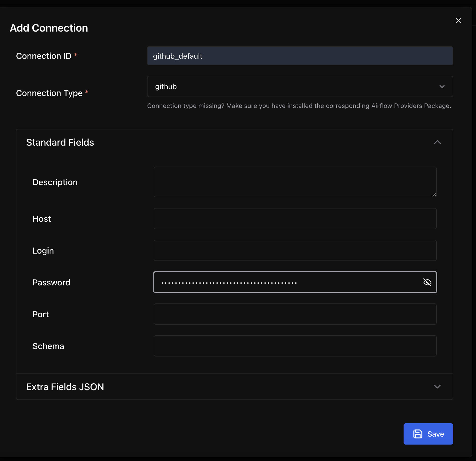476x461 pixels.
Task: Click the collapse arrow next to Standard Fields
Action: click(x=438, y=142)
